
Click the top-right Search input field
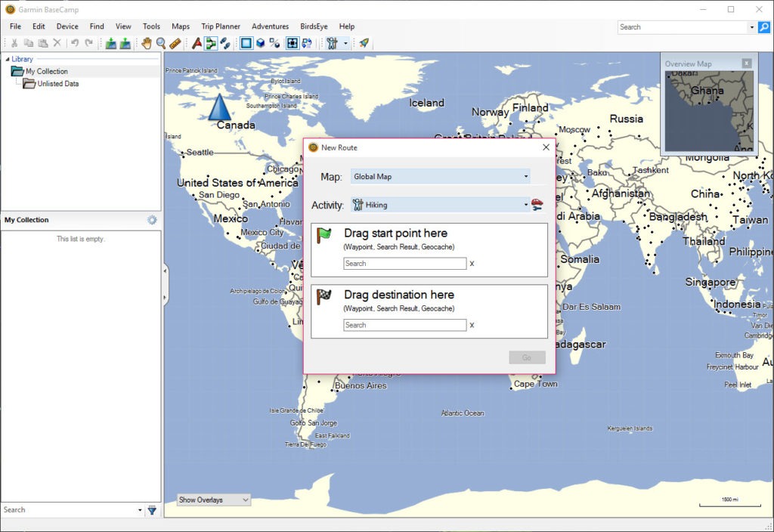tap(683, 27)
